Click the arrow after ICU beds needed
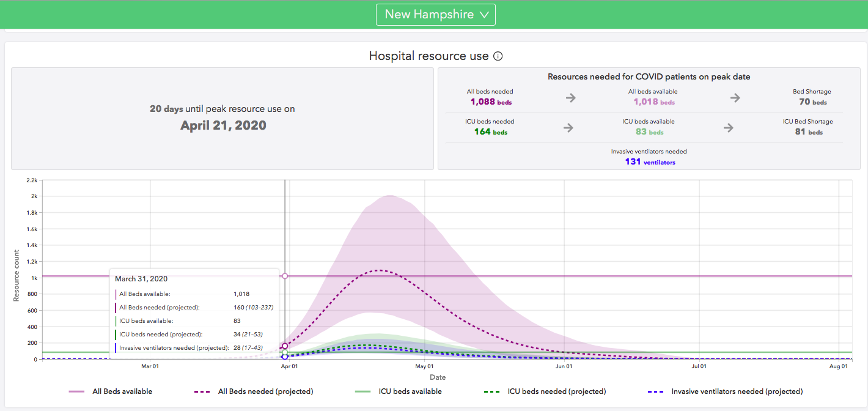The image size is (868, 411). click(x=568, y=128)
